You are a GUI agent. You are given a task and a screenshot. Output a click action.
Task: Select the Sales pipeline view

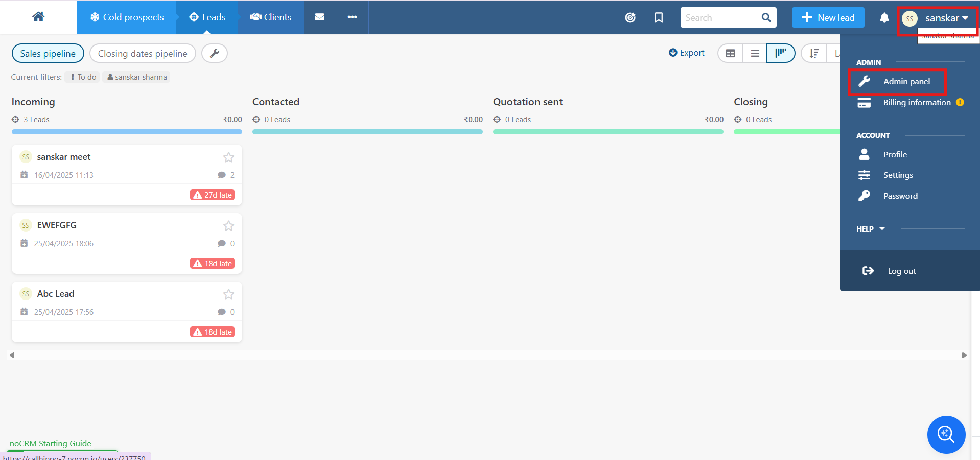48,54
